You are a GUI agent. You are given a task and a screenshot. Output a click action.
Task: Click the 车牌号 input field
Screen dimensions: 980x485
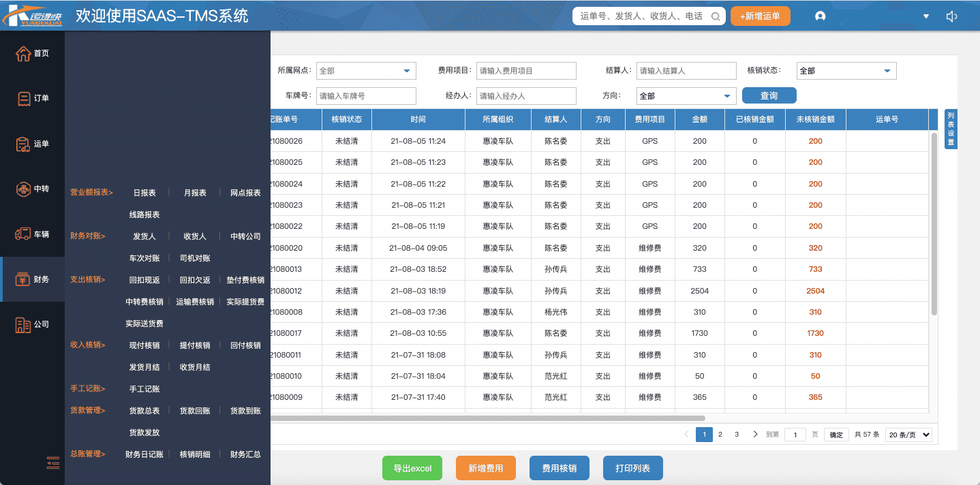click(366, 96)
